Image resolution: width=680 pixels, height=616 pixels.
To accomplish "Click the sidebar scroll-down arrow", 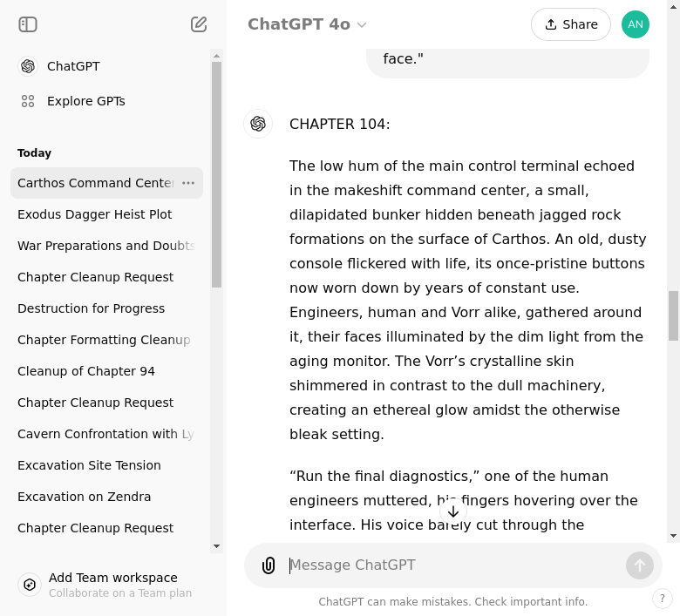I will pos(217,546).
